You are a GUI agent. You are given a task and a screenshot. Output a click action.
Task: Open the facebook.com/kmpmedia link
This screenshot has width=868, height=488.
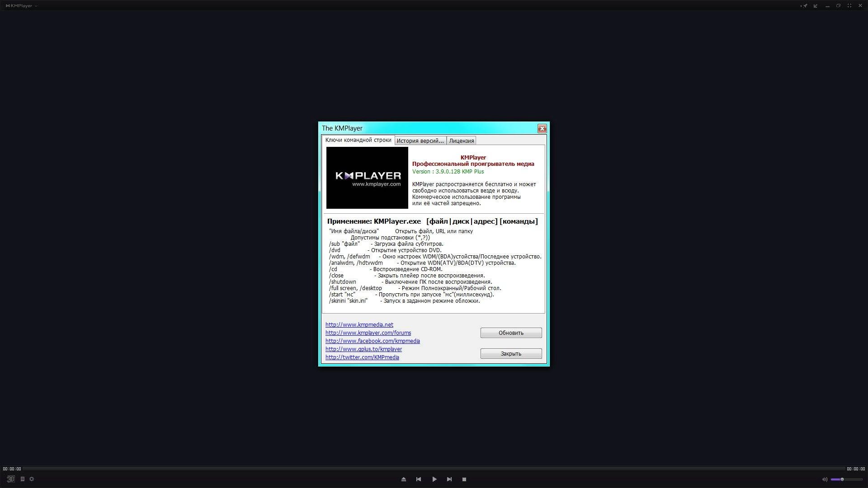tap(373, 341)
